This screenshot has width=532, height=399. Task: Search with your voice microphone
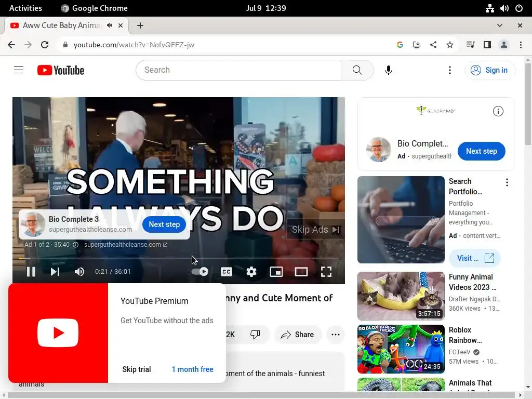[389, 70]
